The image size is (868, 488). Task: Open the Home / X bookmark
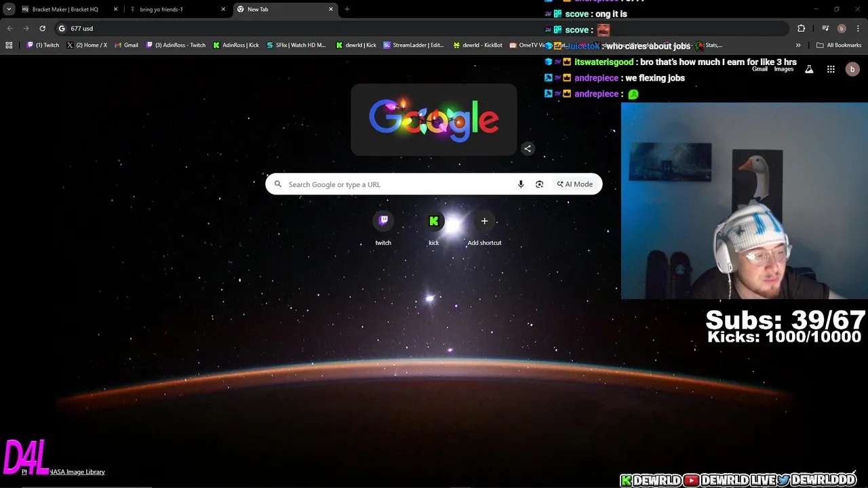87,45
